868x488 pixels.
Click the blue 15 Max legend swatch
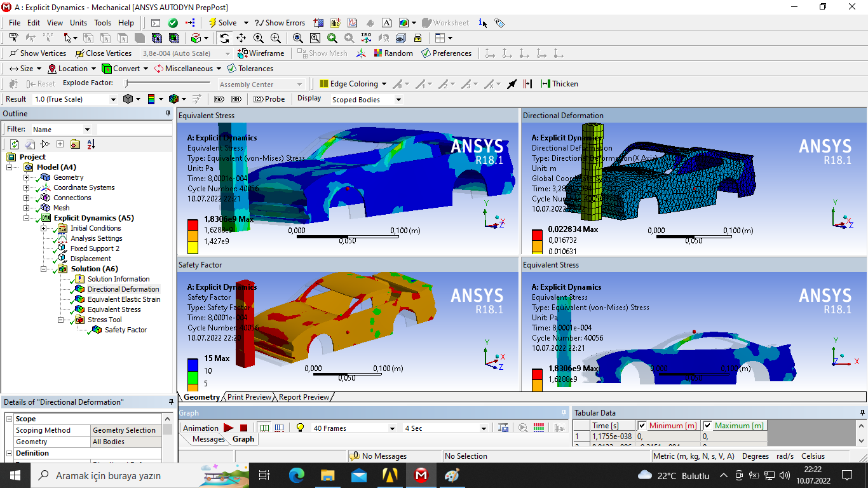[193, 365]
